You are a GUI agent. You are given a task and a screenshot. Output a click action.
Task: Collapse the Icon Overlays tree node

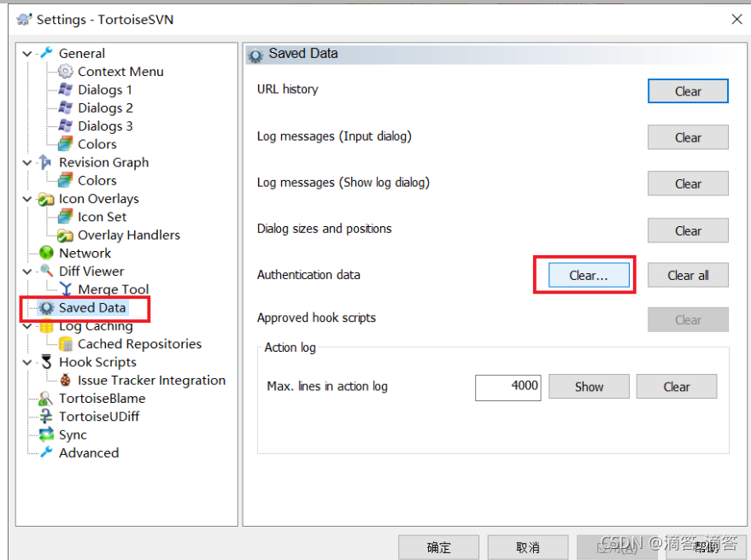[27, 199]
